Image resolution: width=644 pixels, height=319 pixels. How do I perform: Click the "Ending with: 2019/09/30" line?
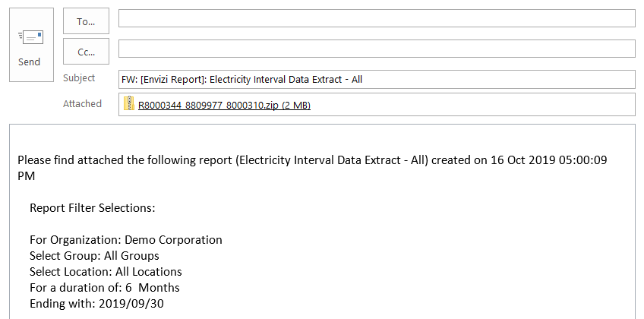coord(96,304)
